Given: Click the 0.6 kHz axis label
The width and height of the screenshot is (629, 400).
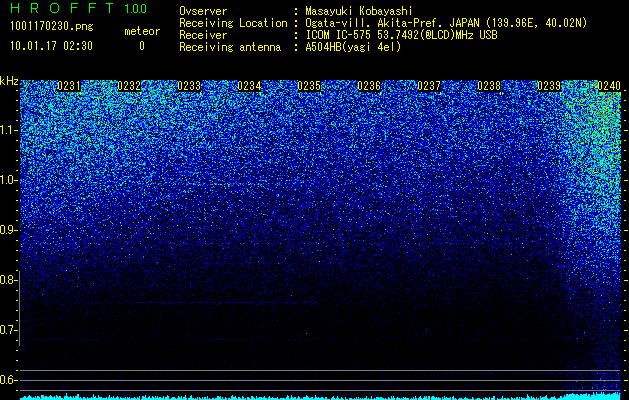Looking at the screenshot, I should click(8, 380).
